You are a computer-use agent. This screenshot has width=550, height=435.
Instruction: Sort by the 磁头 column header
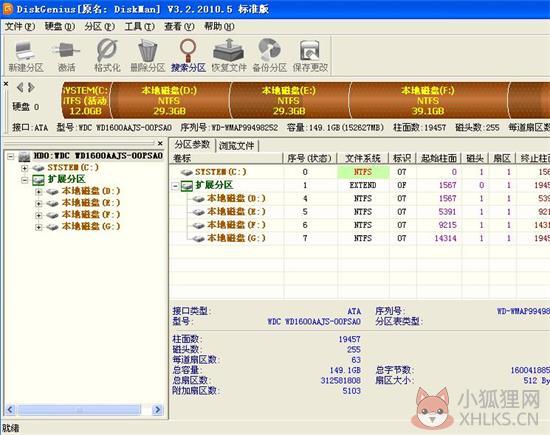coord(475,159)
